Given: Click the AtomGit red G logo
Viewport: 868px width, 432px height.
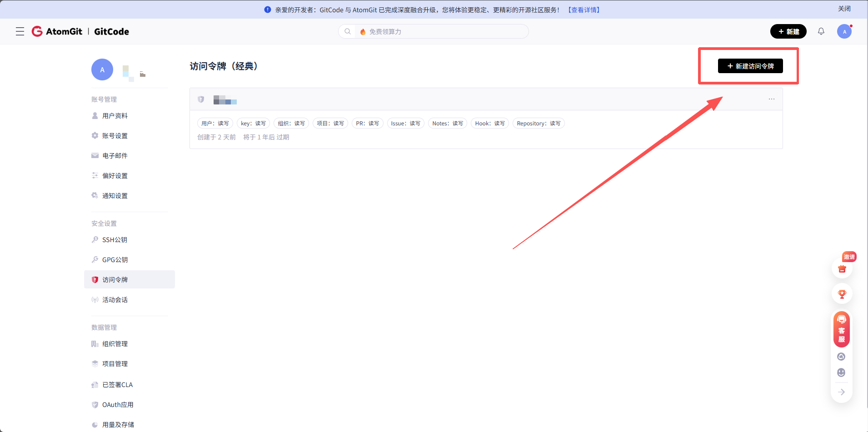Looking at the screenshot, I should 37,31.
